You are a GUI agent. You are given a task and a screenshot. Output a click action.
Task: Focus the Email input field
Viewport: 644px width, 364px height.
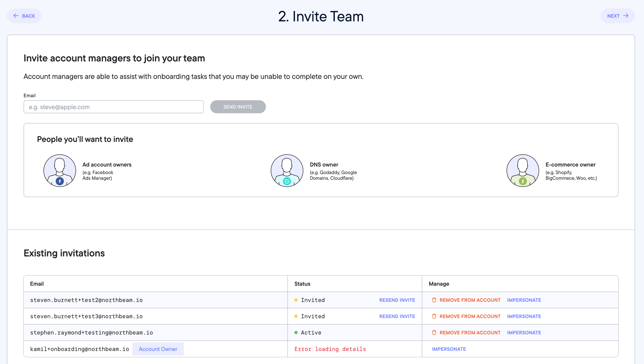coord(113,107)
